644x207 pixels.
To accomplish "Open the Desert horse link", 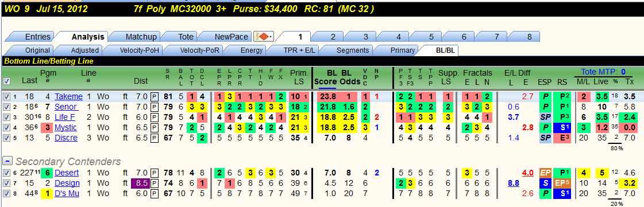I will tap(67, 173).
